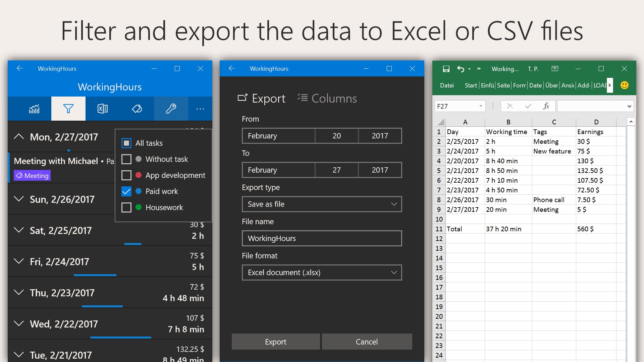Image resolution: width=644 pixels, height=362 pixels.
Task: Switch to the Columns tab
Action: [x=327, y=99]
